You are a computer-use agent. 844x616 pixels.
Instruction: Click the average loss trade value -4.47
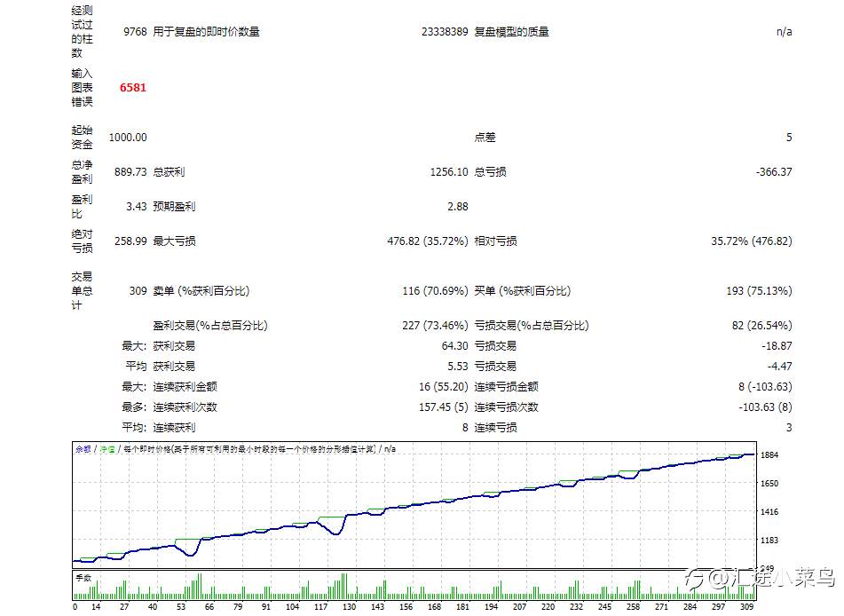click(779, 367)
